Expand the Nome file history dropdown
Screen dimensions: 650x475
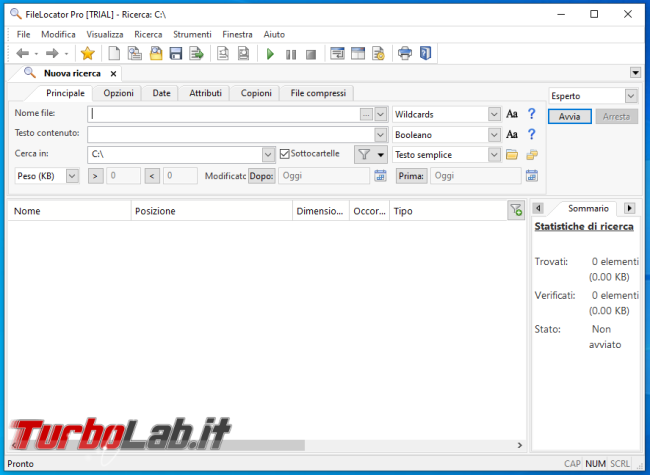pyautogui.click(x=381, y=114)
